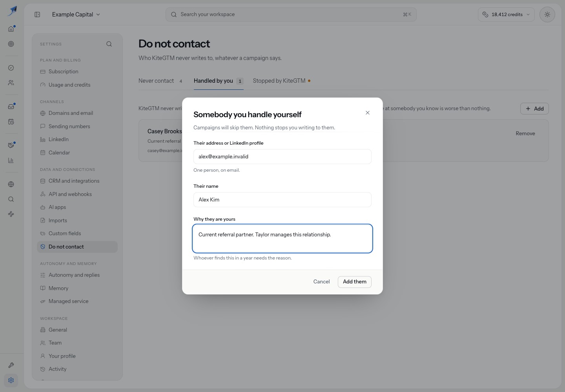This screenshot has height=392, width=565.
Task: Open the bar chart analytics icon
Action: 11,160
